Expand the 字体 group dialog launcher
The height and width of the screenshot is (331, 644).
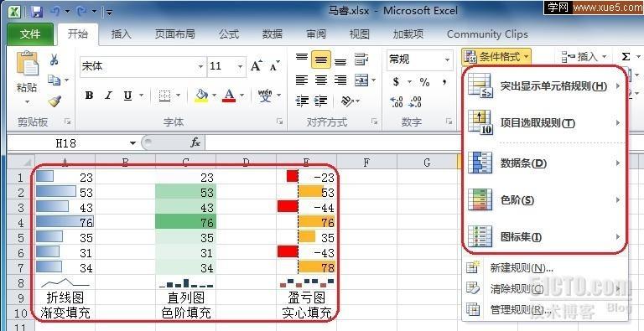279,122
